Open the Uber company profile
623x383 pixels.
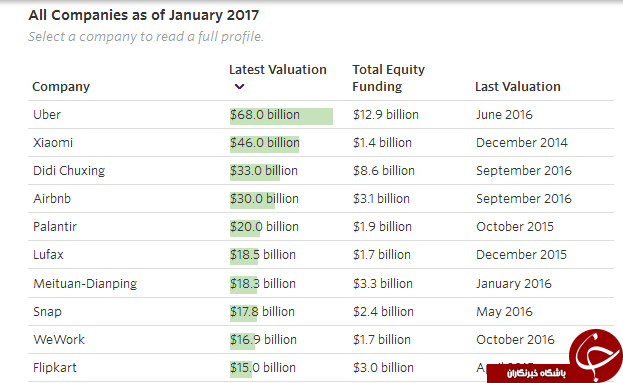[x=47, y=115]
